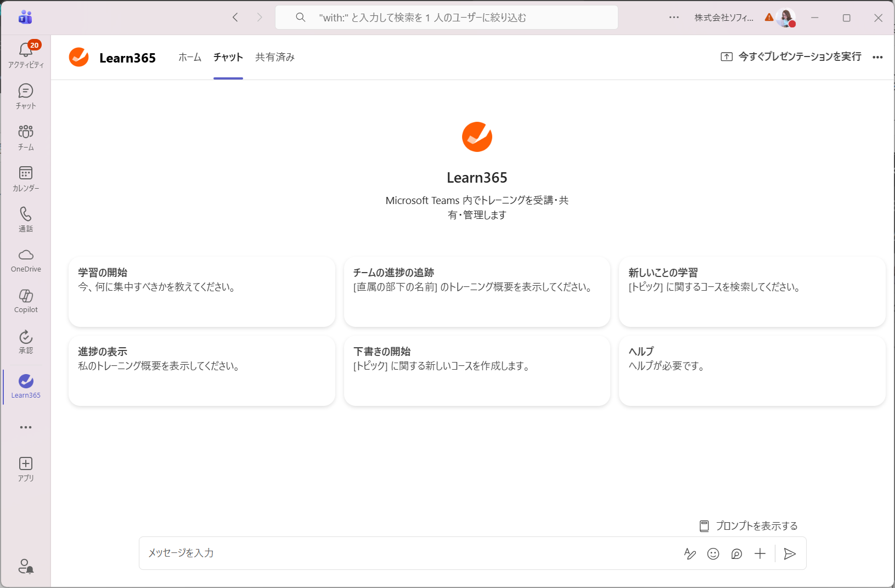Open the Calls (通話) section
Image resolution: width=895 pixels, height=588 pixels.
pos(26,219)
